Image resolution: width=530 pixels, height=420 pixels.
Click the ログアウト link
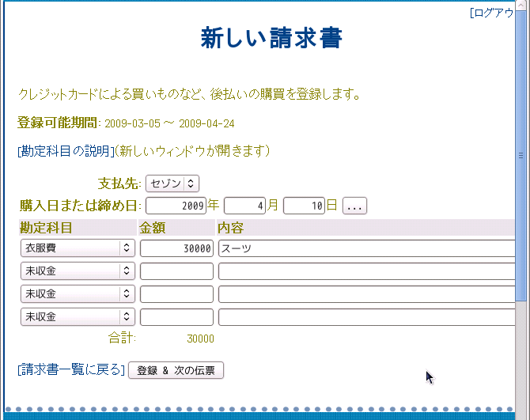coord(492,13)
